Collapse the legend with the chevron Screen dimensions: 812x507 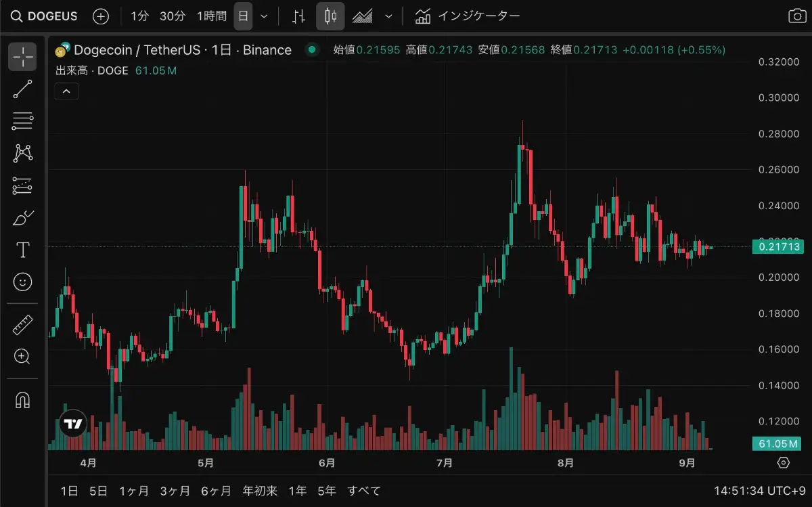pos(66,91)
